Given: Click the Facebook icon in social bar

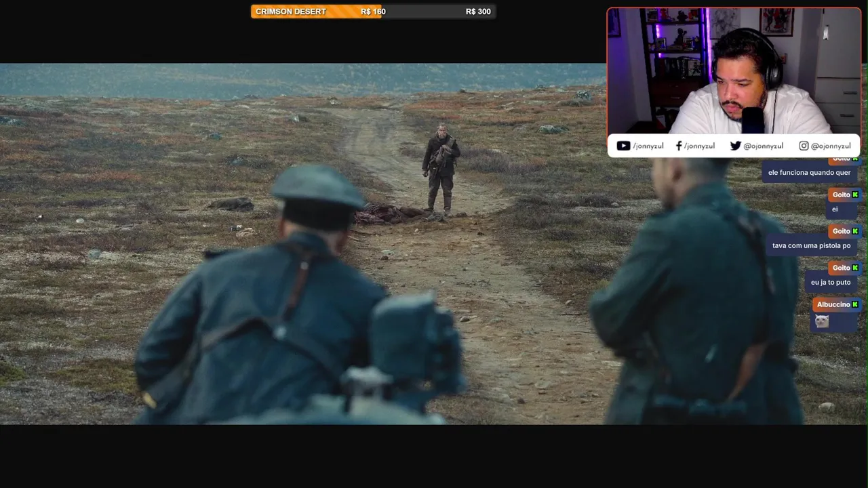Looking at the screenshot, I should (x=679, y=146).
